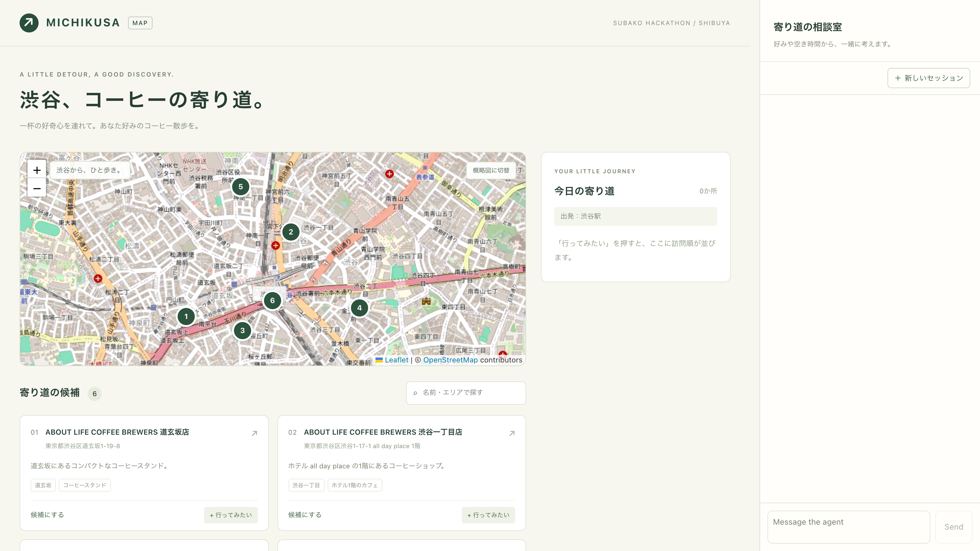Select map marker number 3
This screenshot has width=980, height=551.
click(x=242, y=331)
